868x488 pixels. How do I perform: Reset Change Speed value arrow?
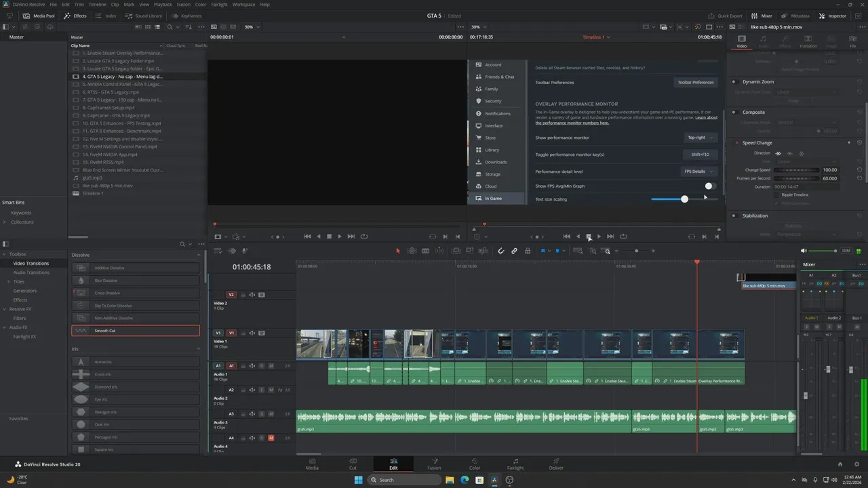tap(860, 170)
